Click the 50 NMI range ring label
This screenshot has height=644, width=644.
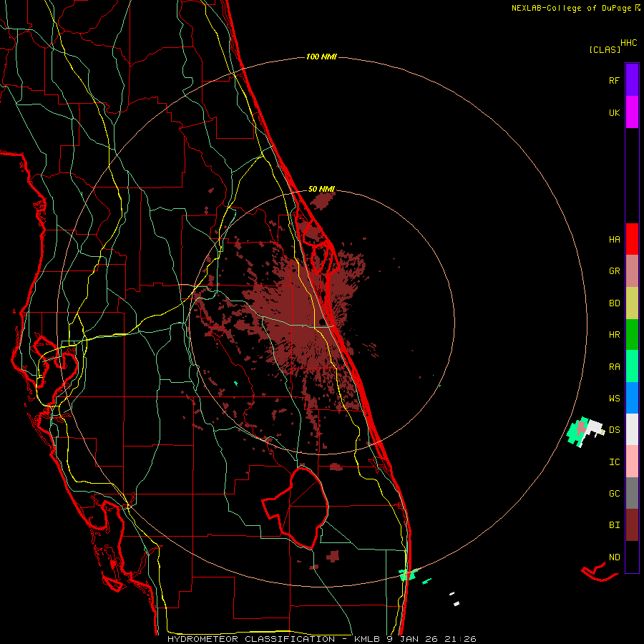click(321, 190)
